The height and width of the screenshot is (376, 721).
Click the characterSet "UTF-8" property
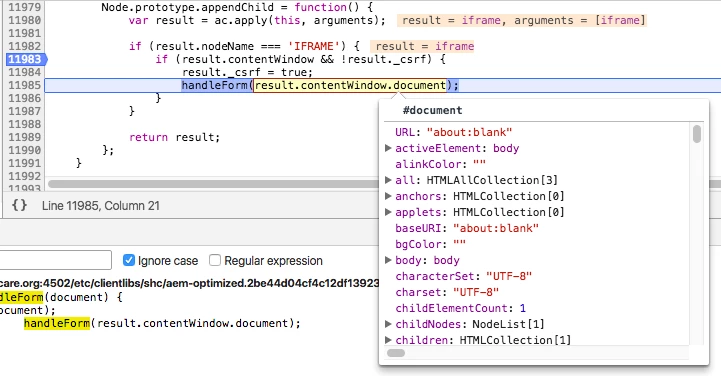pos(464,276)
